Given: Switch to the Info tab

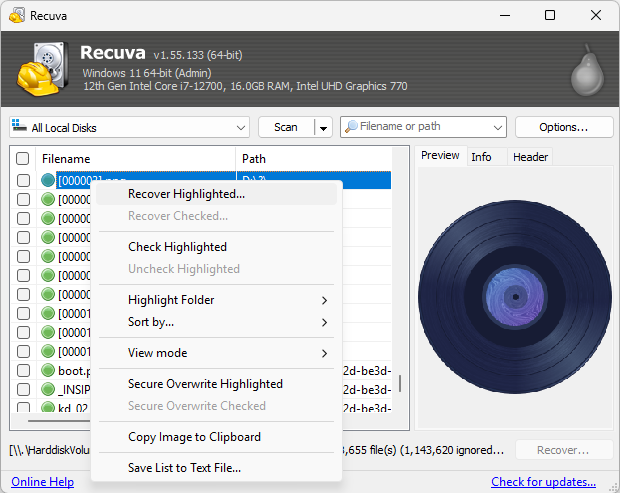Looking at the screenshot, I should click(x=481, y=157).
